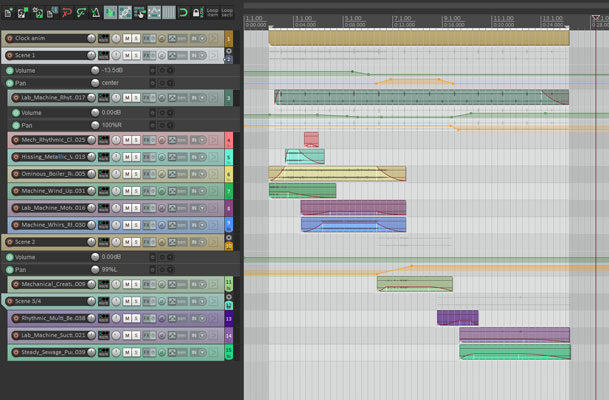Toggle ripple editing toolbar icon
This screenshot has width=609, height=400.
tap(139, 12)
